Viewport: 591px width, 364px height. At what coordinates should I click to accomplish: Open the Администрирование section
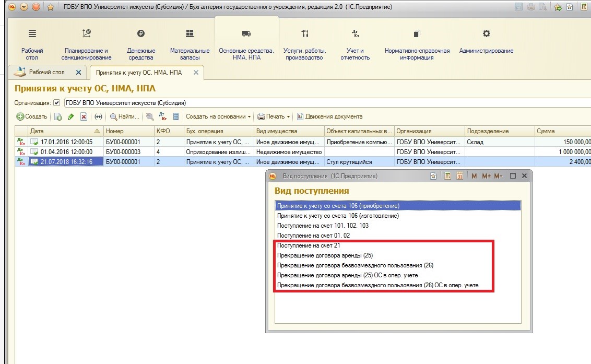click(x=486, y=44)
